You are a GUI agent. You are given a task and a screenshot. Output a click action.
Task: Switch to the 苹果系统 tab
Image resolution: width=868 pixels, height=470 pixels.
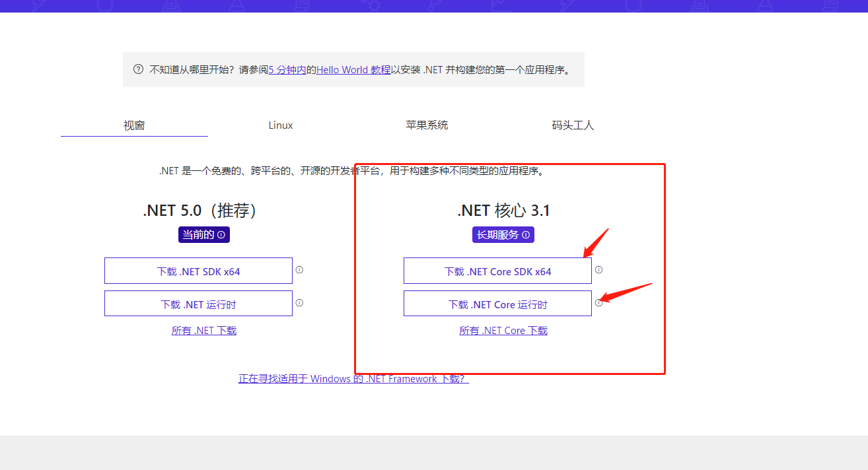click(x=427, y=125)
